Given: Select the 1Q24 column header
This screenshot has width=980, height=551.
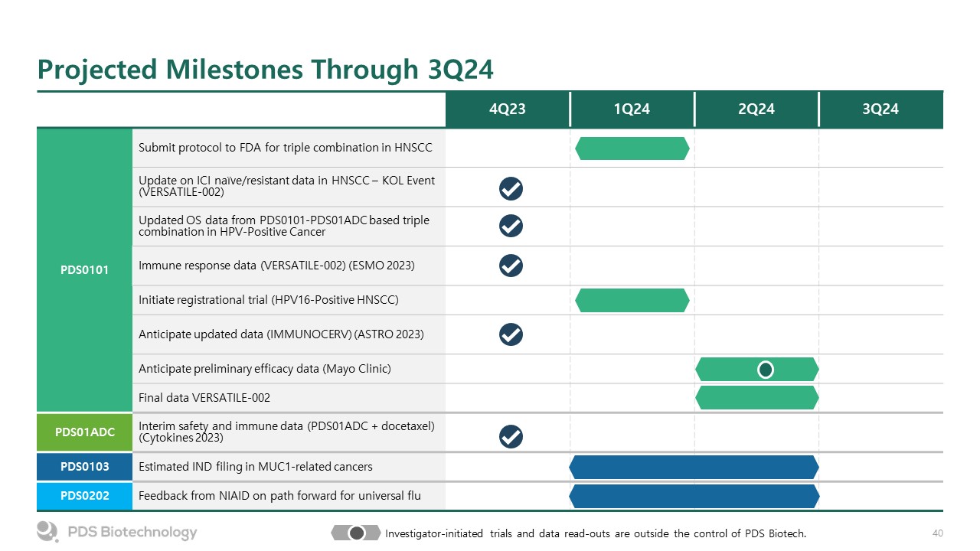Looking at the screenshot, I should click(x=632, y=109).
